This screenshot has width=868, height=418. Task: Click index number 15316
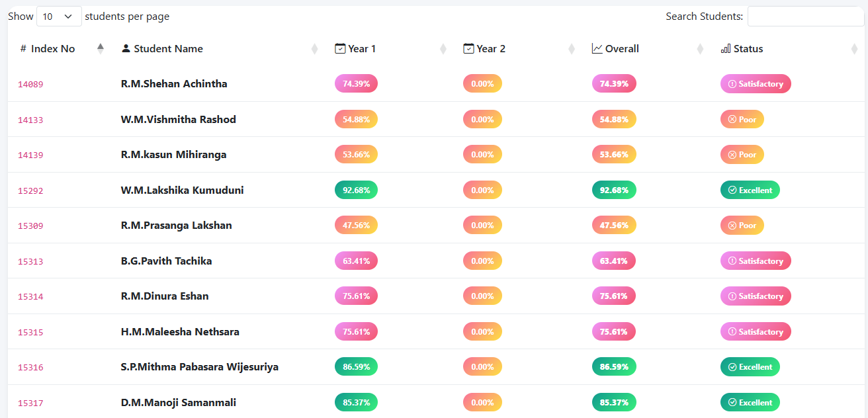pyautogui.click(x=30, y=367)
